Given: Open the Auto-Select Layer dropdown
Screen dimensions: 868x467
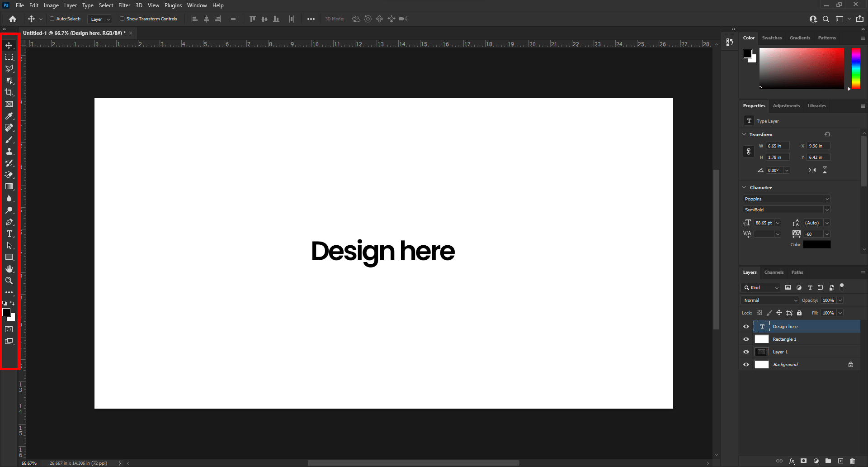Looking at the screenshot, I should point(99,19).
